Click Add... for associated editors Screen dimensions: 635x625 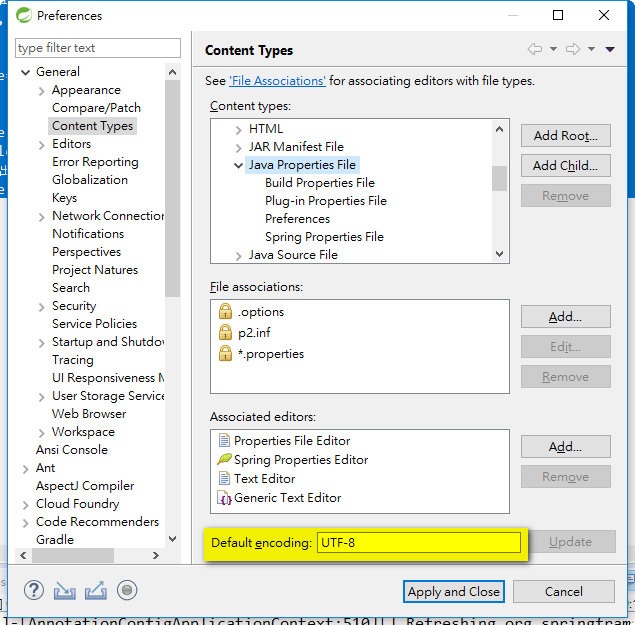(x=565, y=447)
